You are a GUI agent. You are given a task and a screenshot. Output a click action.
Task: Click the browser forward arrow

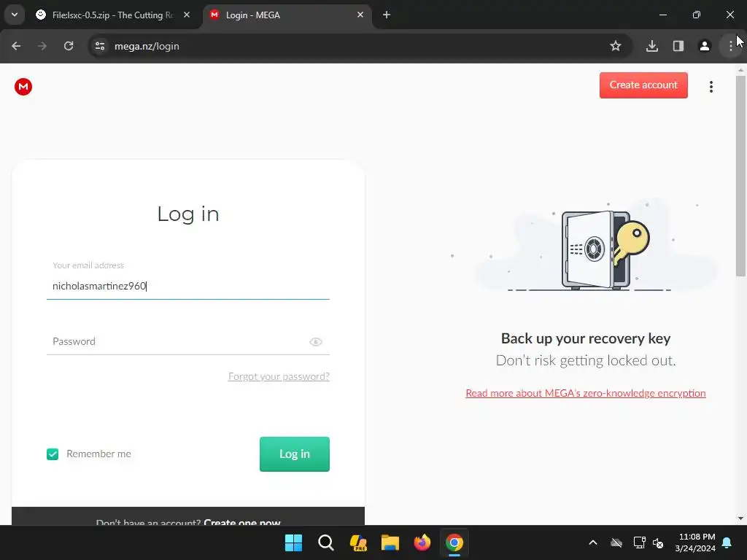click(42, 46)
